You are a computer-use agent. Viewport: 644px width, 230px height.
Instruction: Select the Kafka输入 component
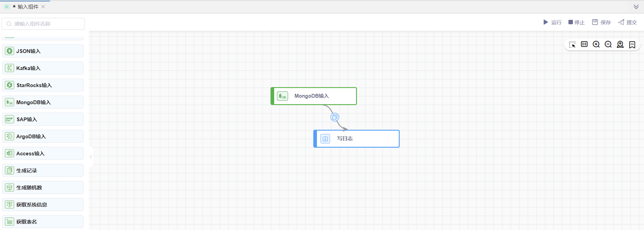(43, 68)
